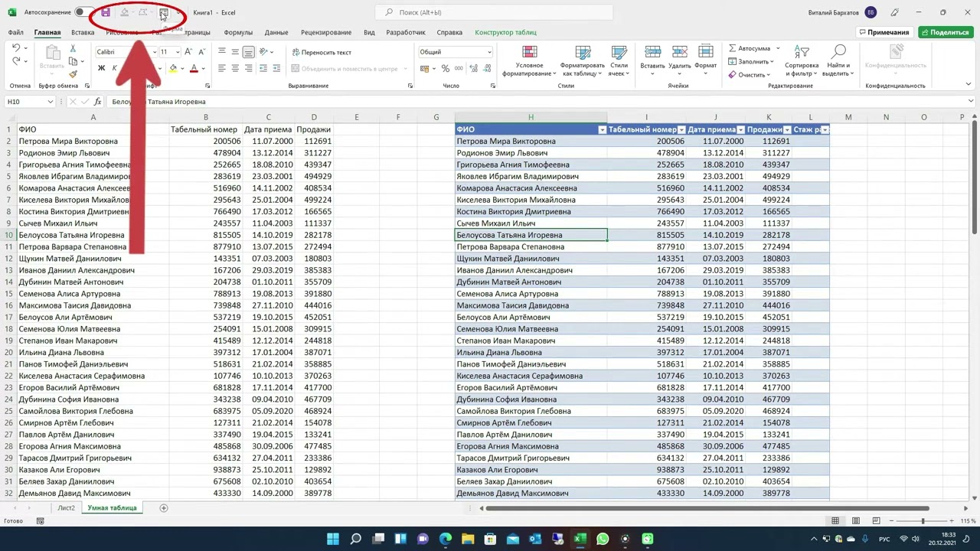Viewport: 980px width, 551px height.
Task: Open the Файл menu tab
Action: tap(15, 32)
